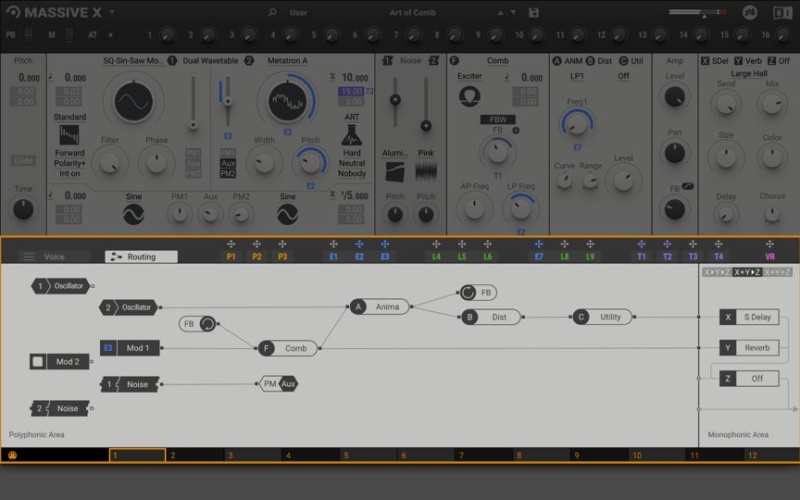Click the Anima node in routing
Screen dimensions: 800x500
(x=380, y=307)
